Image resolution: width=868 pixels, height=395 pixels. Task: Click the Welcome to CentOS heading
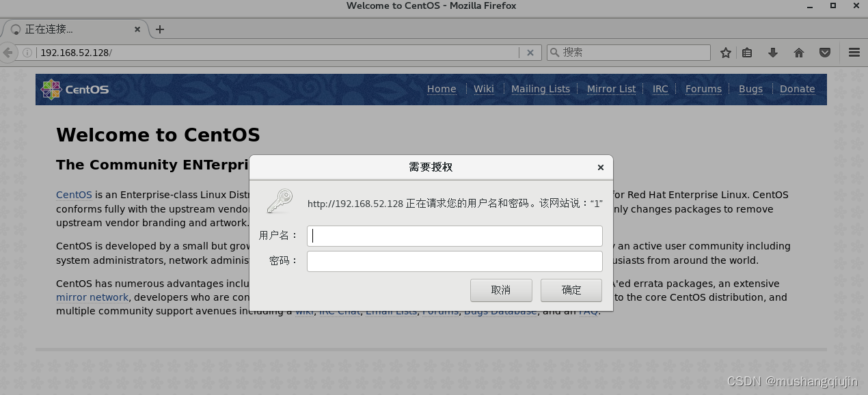[x=158, y=135]
